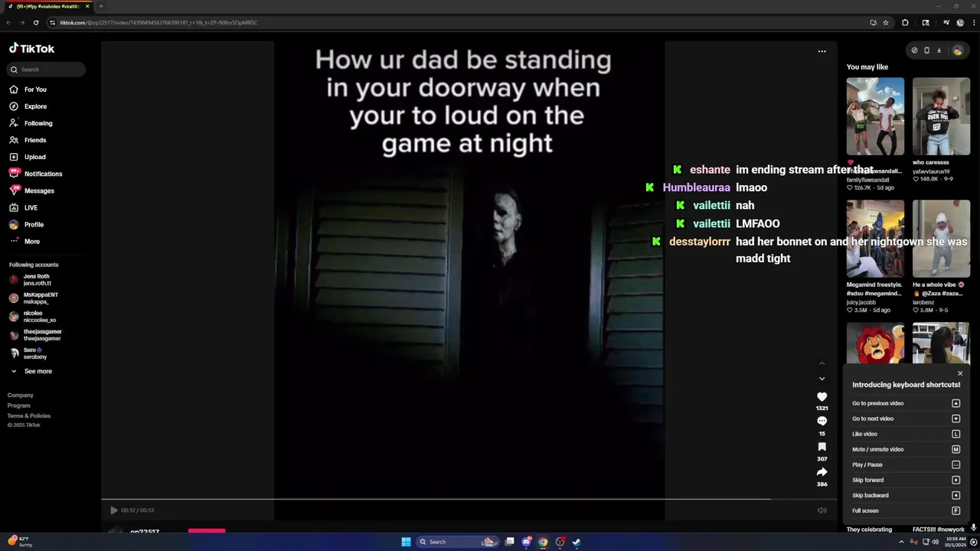This screenshot has width=980, height=551.
Task: Bookmark the video to favorites
Action: [x=822, y=447]
